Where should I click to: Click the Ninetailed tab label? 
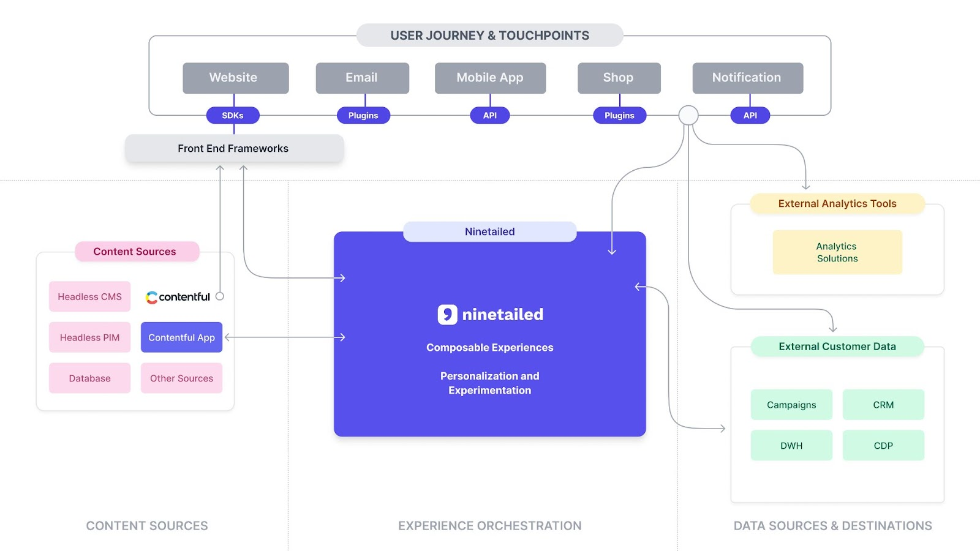[490, 231]
